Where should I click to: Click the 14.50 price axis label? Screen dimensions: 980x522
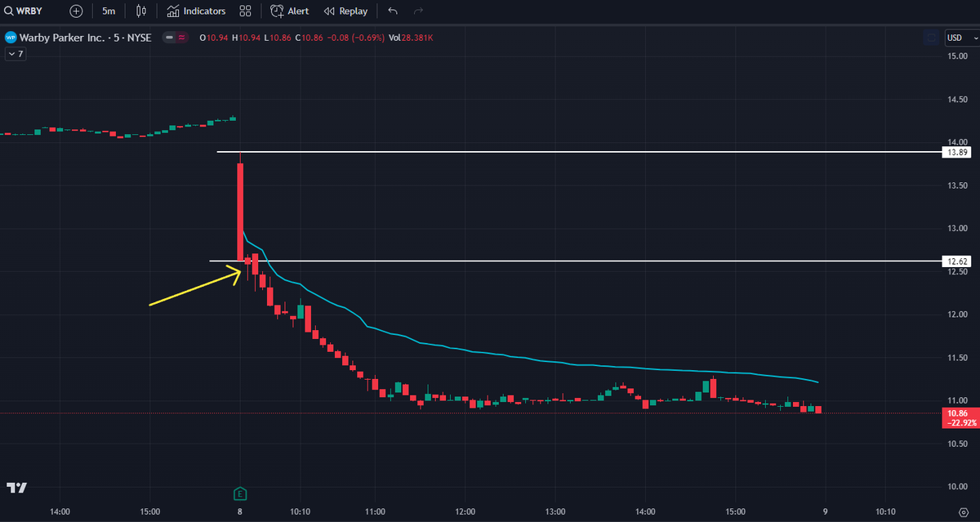click(957, 99)
